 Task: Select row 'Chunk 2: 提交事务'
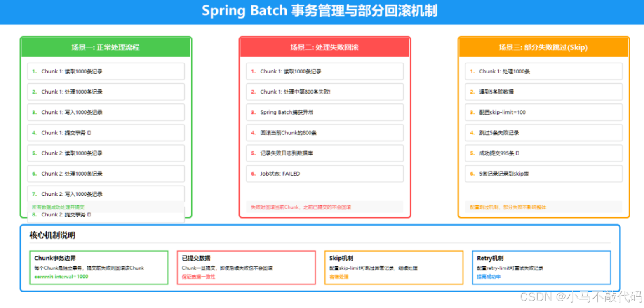(x=106, y=215)
